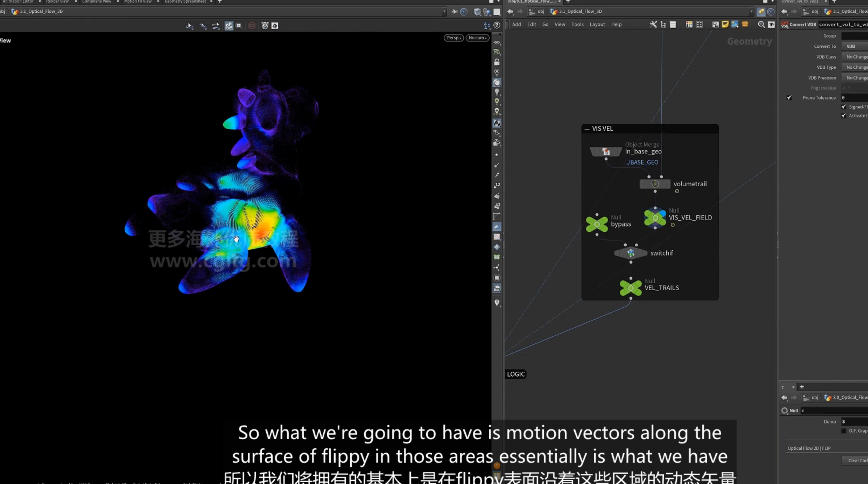Enable the O.F. Graph checkbox
Screen dimensions: 868x484
pyautogui.click(x=844, y=431)
